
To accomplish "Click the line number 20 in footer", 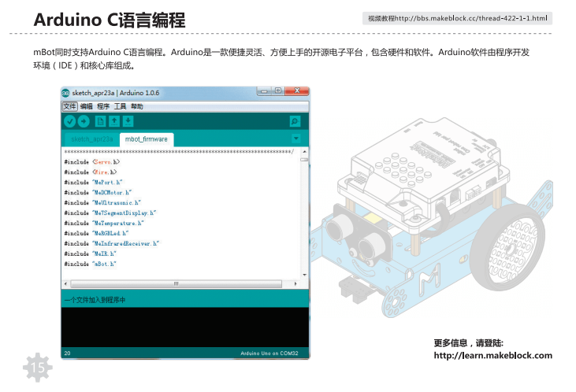I will [67, 353].
